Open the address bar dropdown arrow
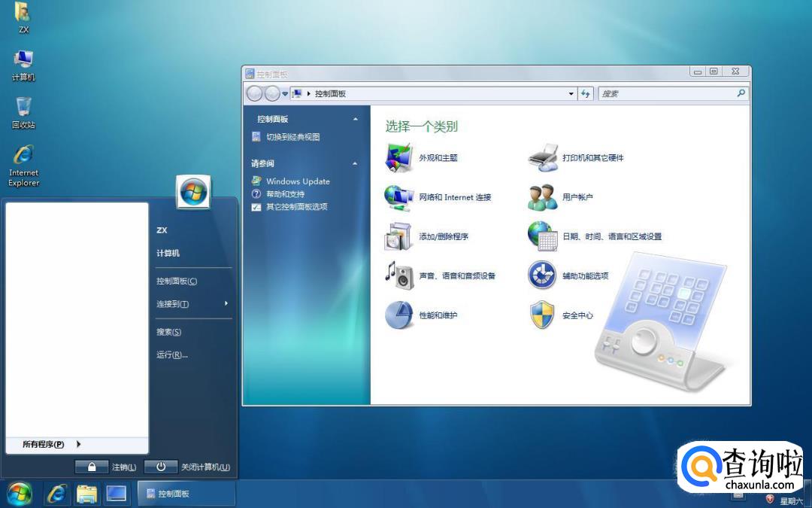The height and width of the screenshot is (508, 812). (571, 94)
